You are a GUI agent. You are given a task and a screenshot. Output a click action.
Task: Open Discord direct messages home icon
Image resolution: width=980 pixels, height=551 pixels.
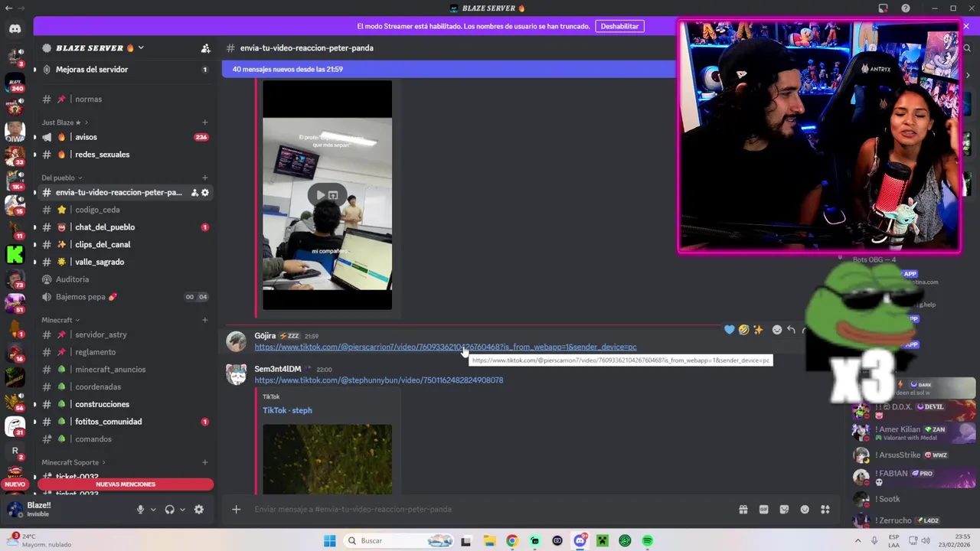15,29
